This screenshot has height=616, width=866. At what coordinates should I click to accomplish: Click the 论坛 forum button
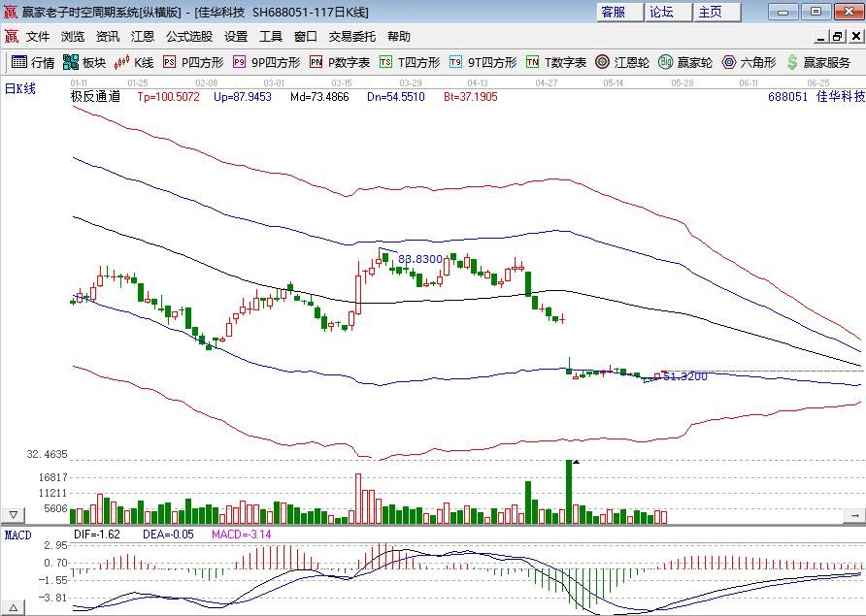pyautogui.click(x=668, y=13)
